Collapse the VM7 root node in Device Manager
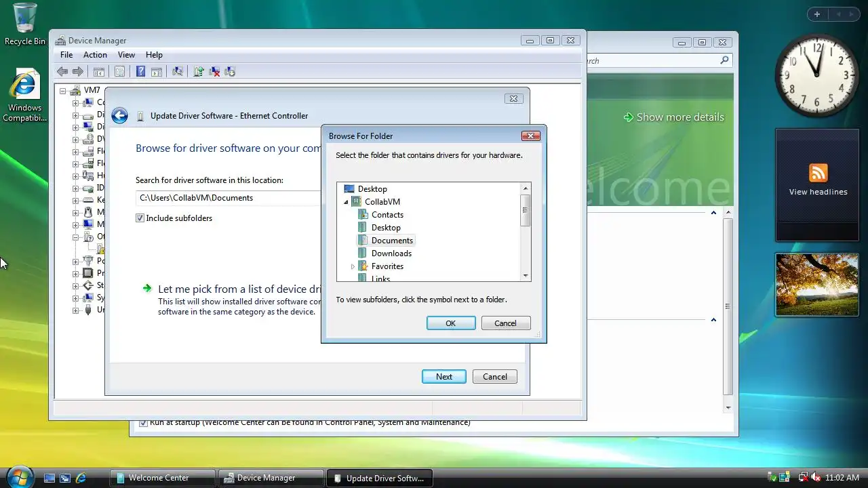 pos(63,90)
